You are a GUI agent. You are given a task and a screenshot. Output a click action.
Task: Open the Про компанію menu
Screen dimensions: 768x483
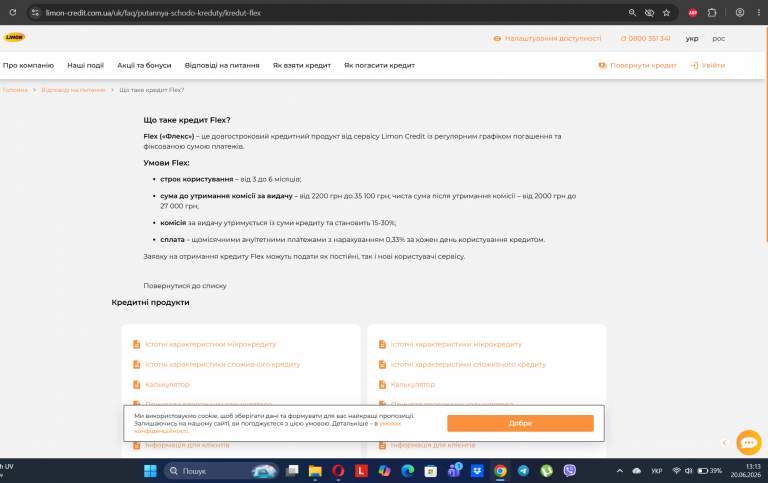click(x=28, y=65)
